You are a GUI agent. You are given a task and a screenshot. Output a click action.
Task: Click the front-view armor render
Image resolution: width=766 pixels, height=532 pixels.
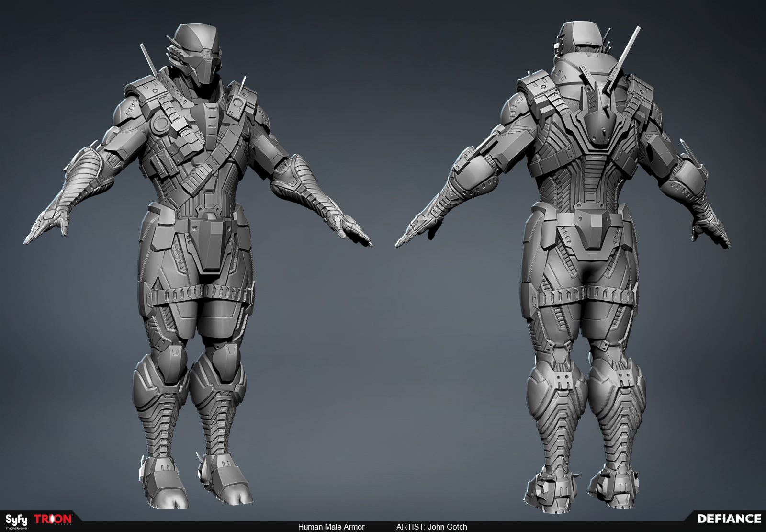pos(198,266)
